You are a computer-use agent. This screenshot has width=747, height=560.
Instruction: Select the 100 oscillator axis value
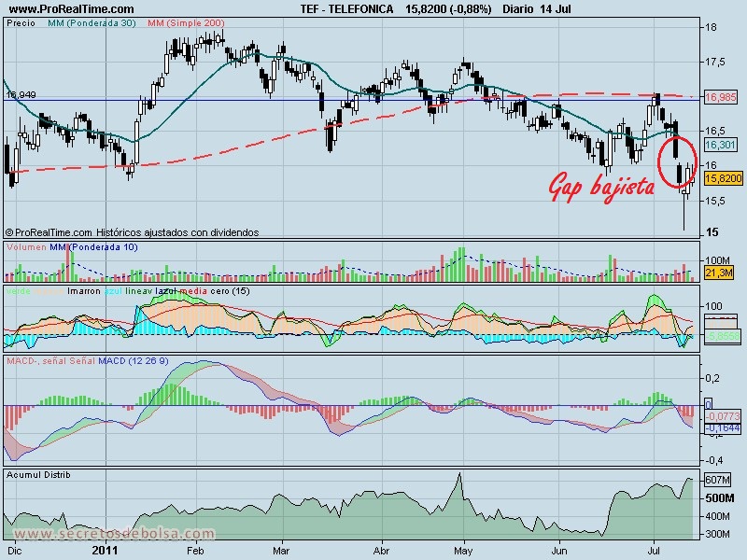point(713,306)
